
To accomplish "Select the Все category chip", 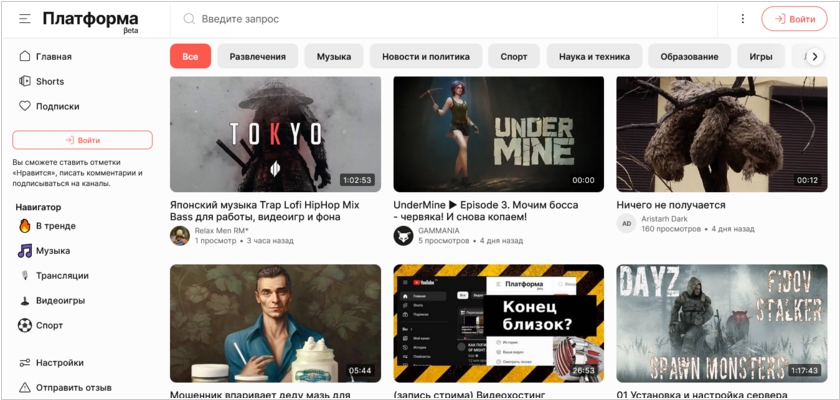I will (190, 56).
